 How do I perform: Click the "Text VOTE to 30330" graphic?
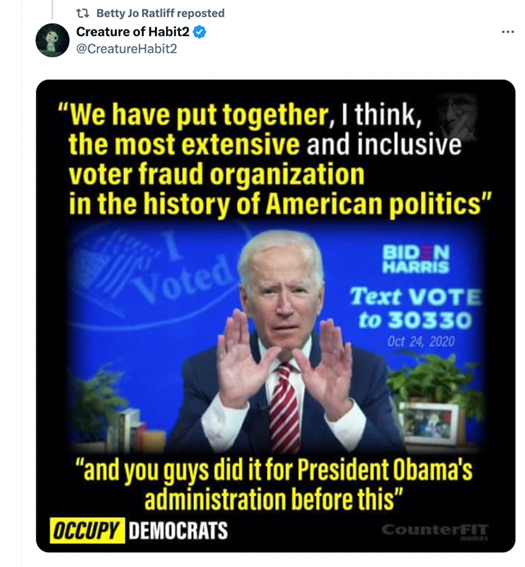[415, 308]
